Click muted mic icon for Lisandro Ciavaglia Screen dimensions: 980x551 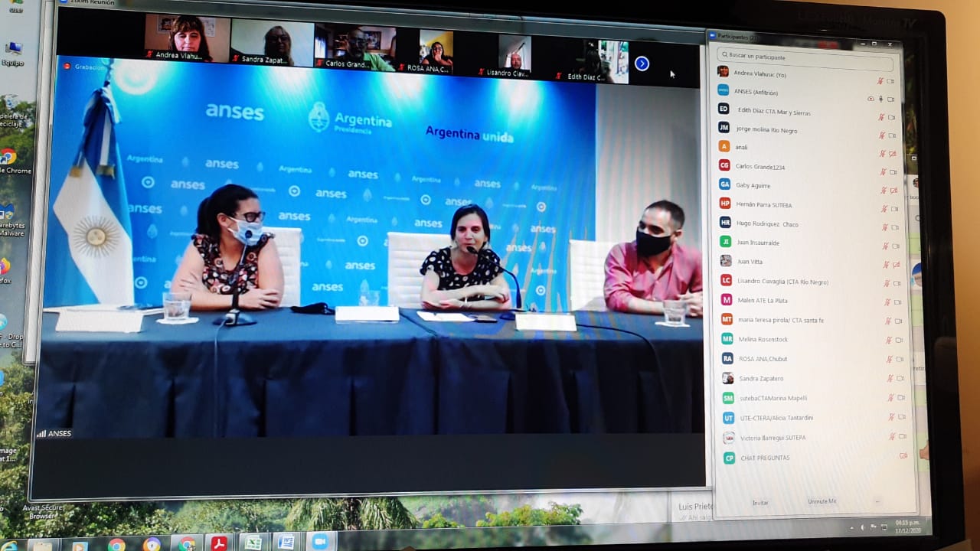[887, 283]
